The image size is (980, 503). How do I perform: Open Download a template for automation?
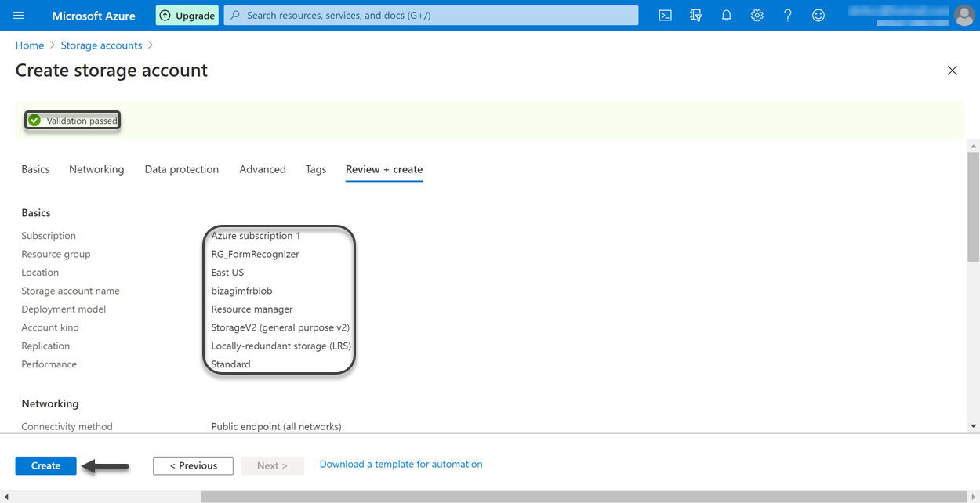(401, 464)
